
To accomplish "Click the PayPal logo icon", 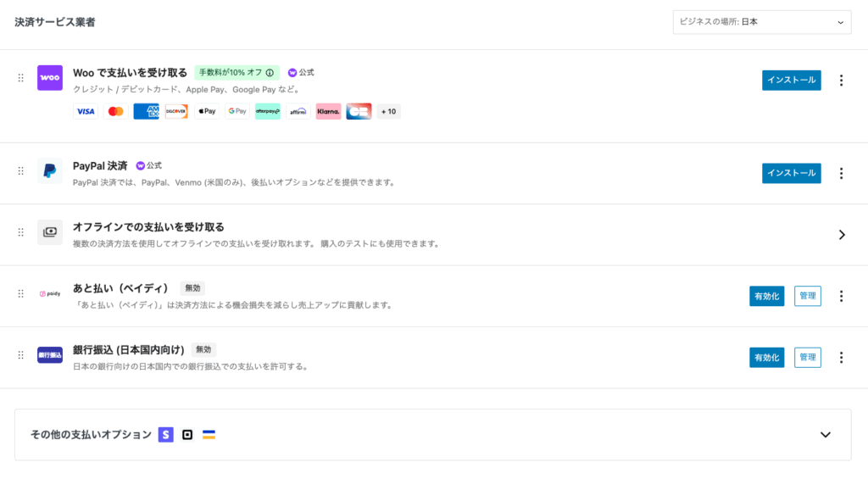I will click(x=50, y=171).
